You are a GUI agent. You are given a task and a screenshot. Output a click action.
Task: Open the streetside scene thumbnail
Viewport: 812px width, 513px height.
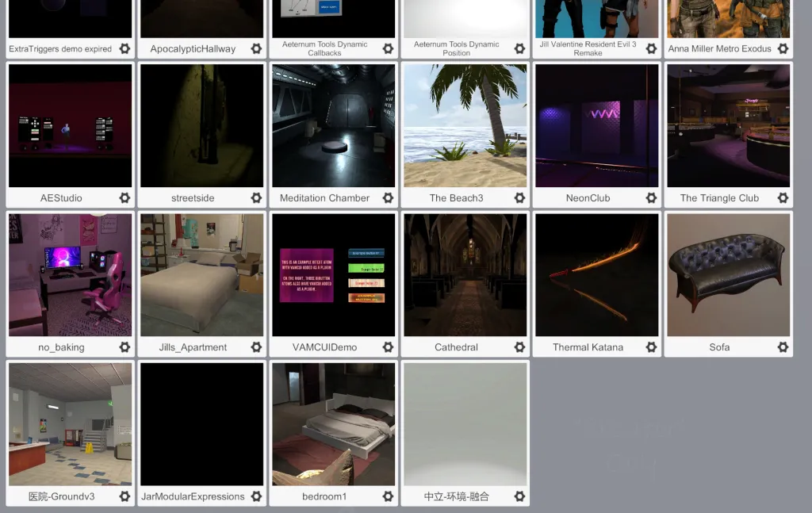(x=202, y=126)
